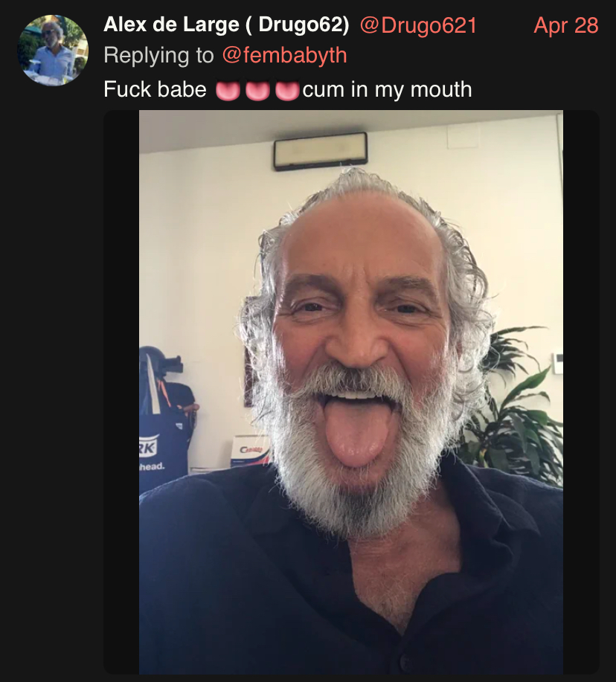The image size is (616, 682).
Task: Click the display name Alex de Large
Action: point(171,25)
